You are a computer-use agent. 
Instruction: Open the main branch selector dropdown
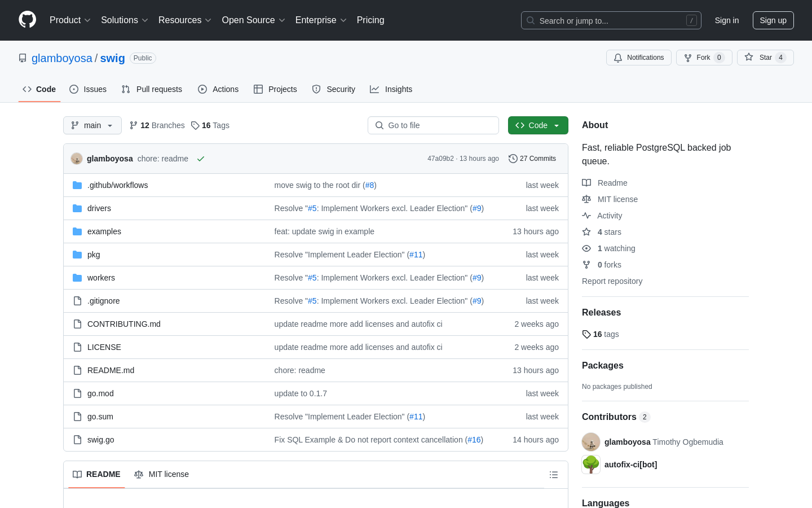(92, 125)
